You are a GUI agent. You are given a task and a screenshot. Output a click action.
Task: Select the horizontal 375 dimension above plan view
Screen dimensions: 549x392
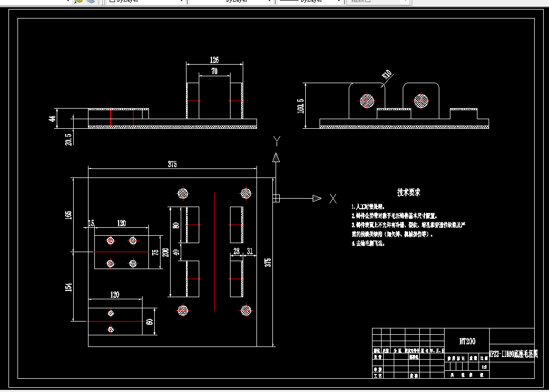click(x=172, y=164)
